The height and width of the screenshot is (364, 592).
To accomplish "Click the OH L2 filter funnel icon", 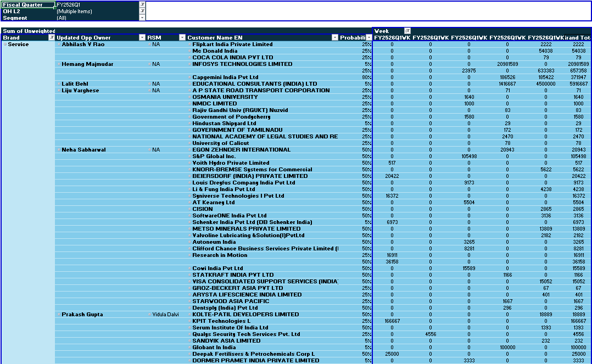I will (142, 11).
